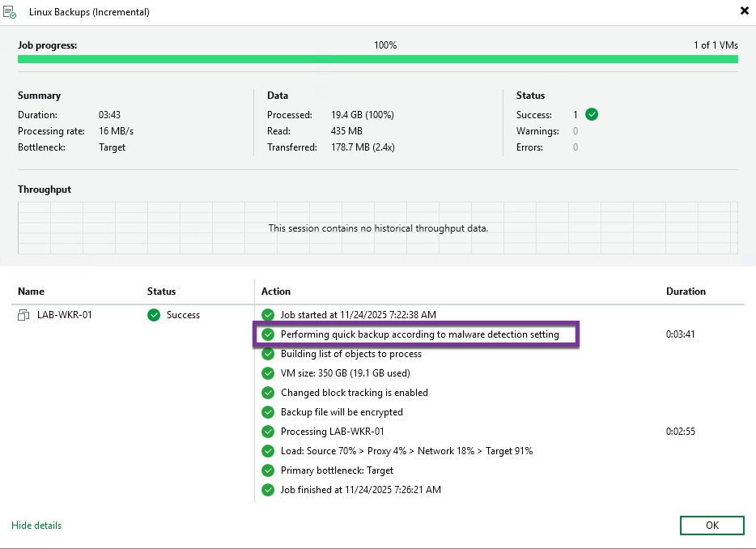Select the malware detection quick backup log entry
Viewport: 756px width, 549px height.
coord(419,334)
